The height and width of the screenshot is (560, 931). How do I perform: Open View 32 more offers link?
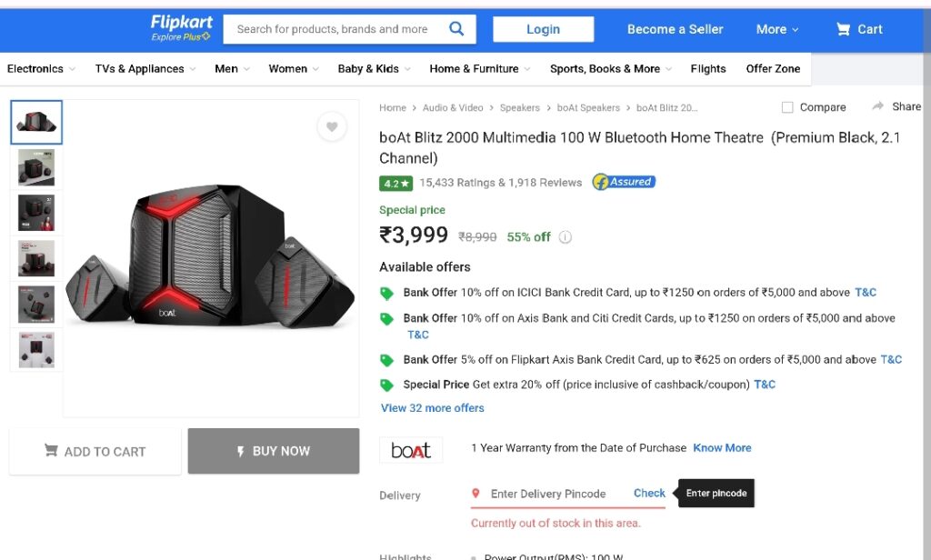click(x=432, y=408)
